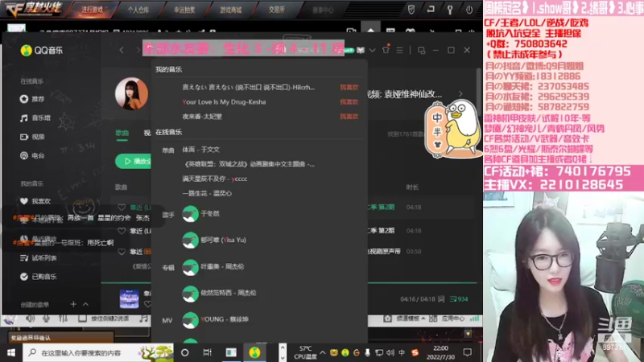Click the speaker volume tray icon
Screen dimensions: 644x362
390,352
